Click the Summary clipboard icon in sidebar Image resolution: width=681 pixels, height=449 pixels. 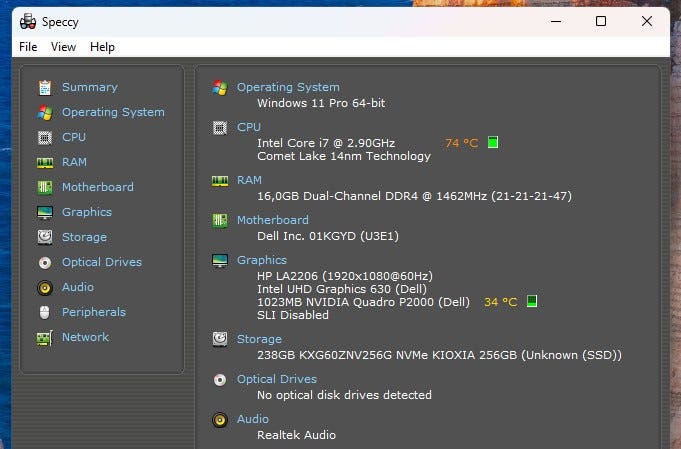45,88
